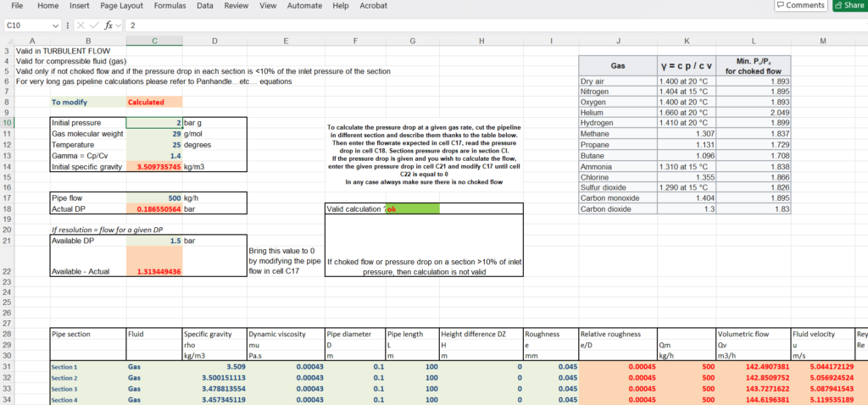Select Methane gamma value 1.307
This screenshot has width=868, height=405.
[687, 134]
